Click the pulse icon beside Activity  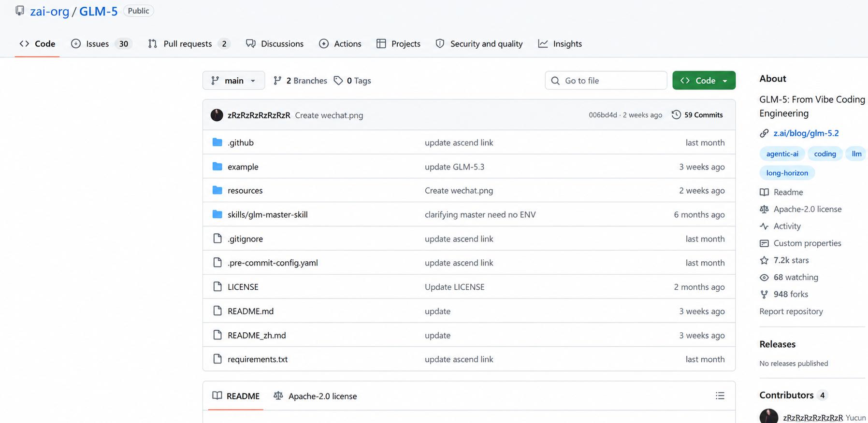click(764, 226)
